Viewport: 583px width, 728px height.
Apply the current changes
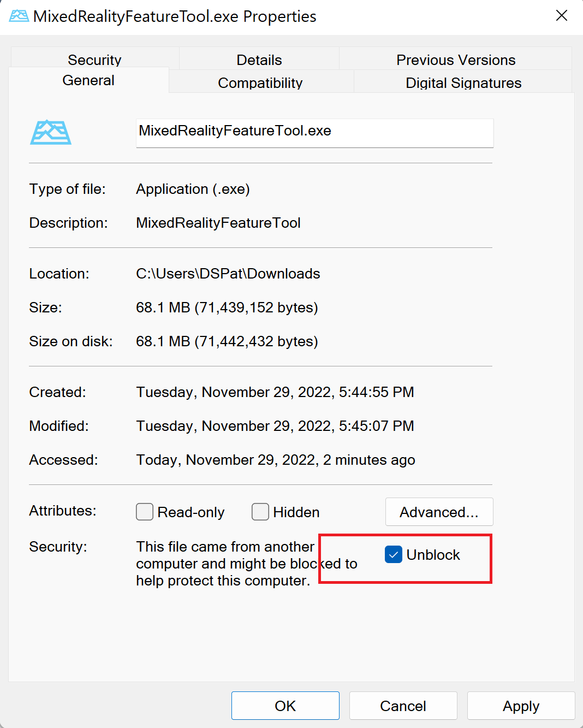pos(520,706)
